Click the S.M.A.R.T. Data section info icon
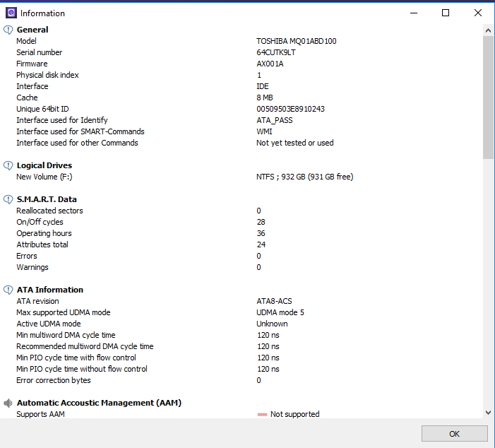The height and width of the screenshot is (448, 495). coord(8,199)
